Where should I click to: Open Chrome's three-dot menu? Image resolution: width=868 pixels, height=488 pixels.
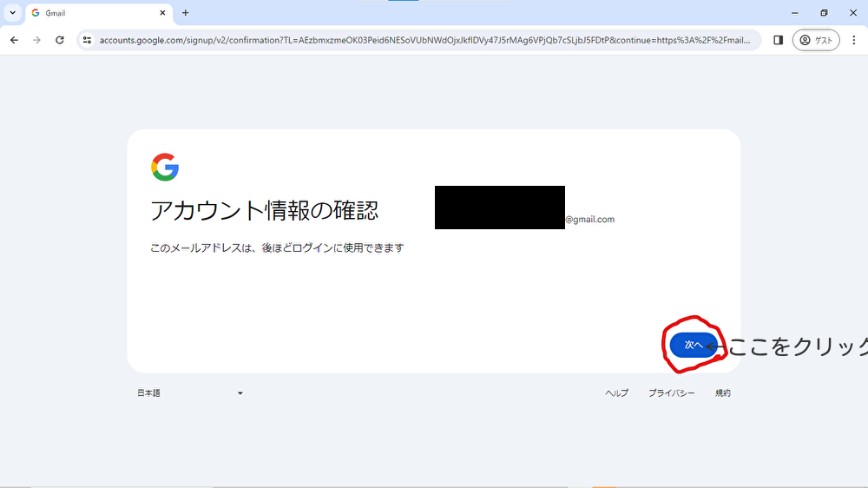(853, 40)
